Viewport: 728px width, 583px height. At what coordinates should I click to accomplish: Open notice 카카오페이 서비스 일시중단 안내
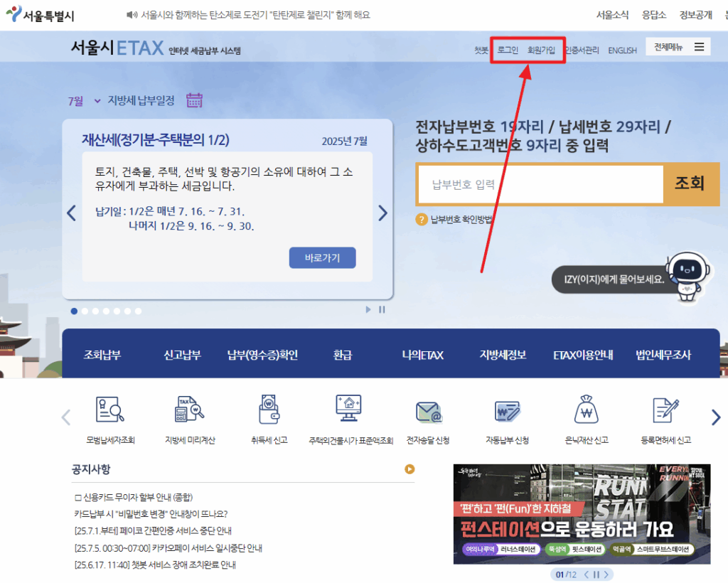coord(168,548)
